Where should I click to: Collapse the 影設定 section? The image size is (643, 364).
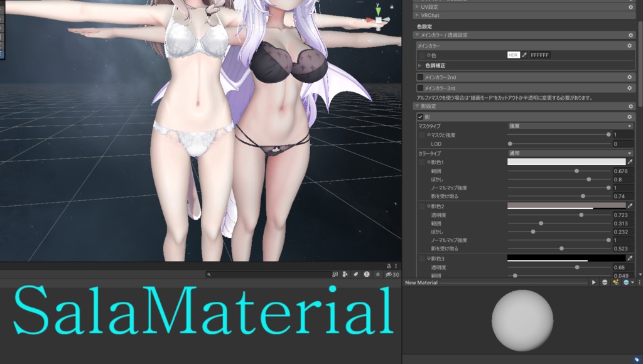pyautogui.click(x=417, y=106)
